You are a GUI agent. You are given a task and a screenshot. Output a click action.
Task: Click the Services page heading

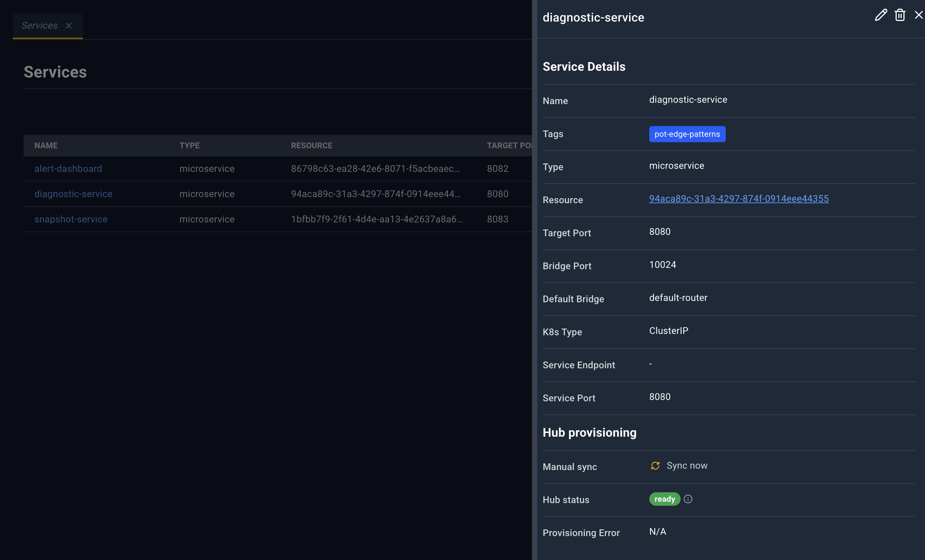tap(55, 72)
